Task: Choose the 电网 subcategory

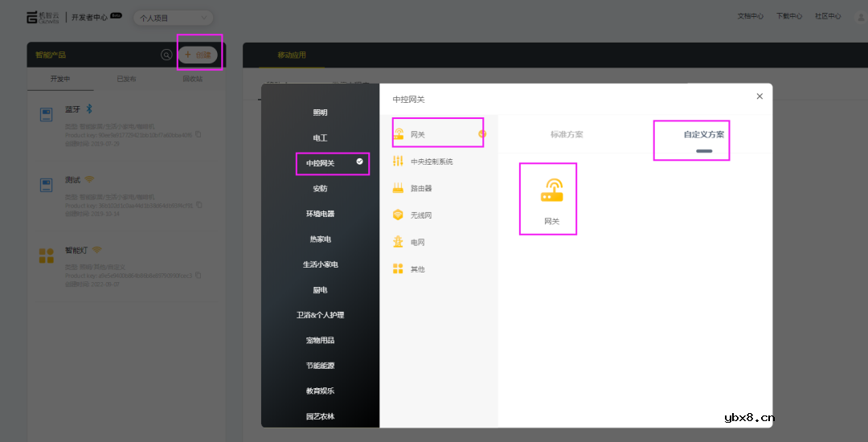Action: tap(439, 243)
